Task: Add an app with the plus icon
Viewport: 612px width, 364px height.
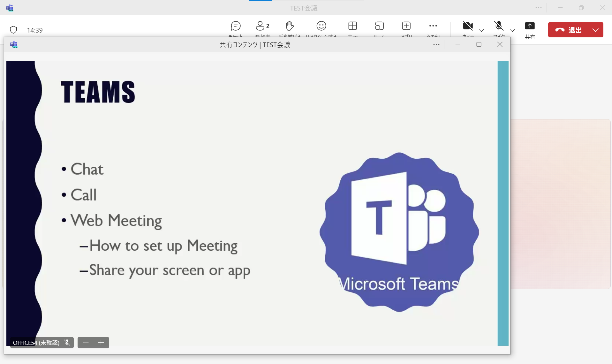Action: tap(406, 26)
